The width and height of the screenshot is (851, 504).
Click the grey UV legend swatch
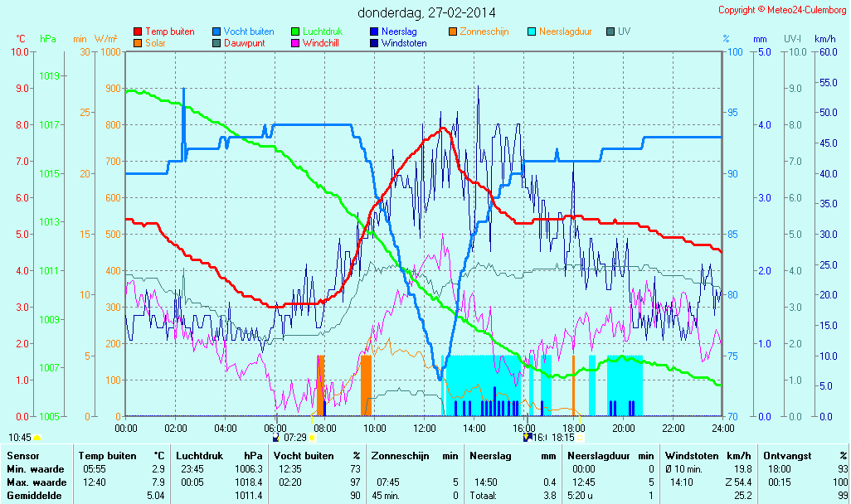click(x=610, y=31)
